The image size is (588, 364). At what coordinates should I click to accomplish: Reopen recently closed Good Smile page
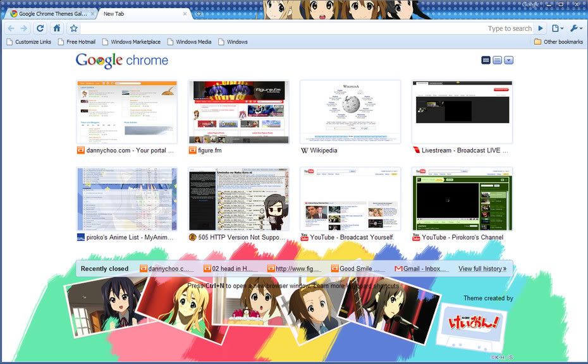358,269
